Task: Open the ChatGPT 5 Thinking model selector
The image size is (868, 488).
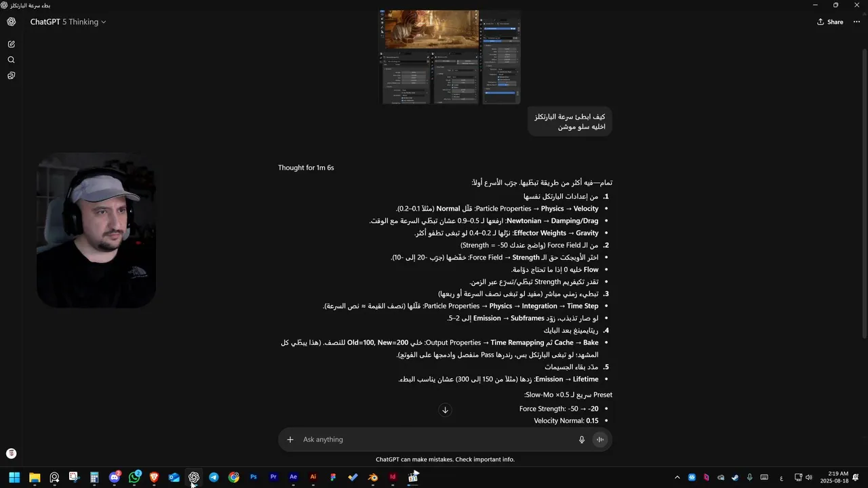Action: tap(68, 22)
